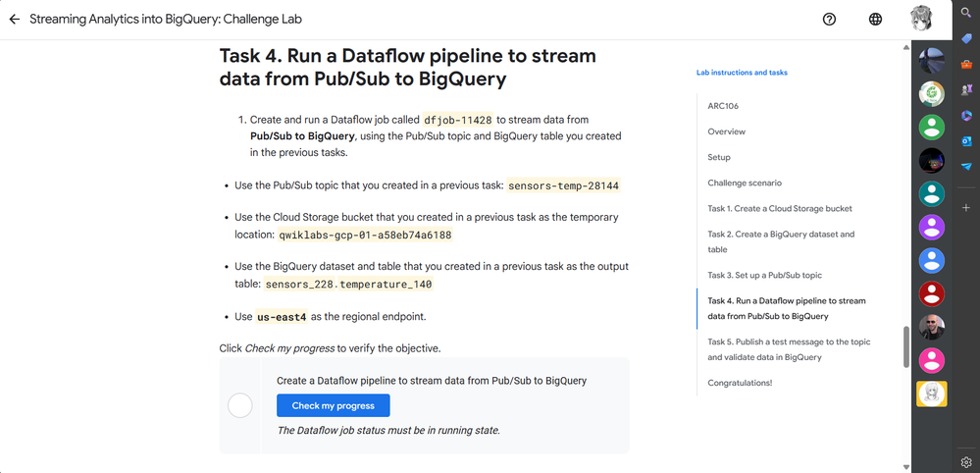Click the page scrollbar up arrow
980x473 pixels.
pyautogui.click(x=906, y=47)
